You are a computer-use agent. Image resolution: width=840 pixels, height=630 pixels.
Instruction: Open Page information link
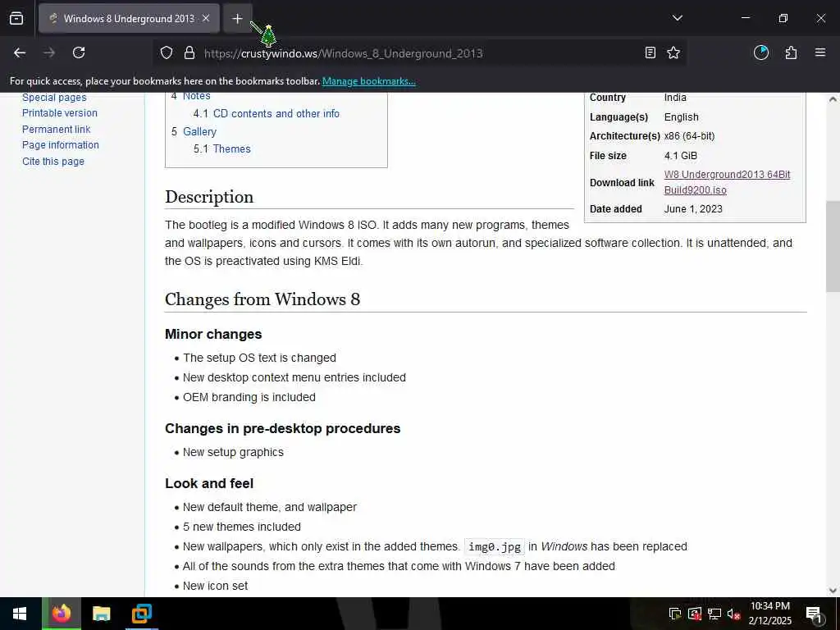point(61,145)
